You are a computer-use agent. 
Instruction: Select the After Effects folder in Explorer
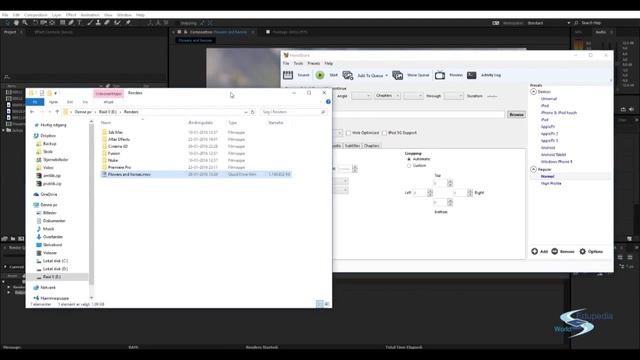coord(119,139)
